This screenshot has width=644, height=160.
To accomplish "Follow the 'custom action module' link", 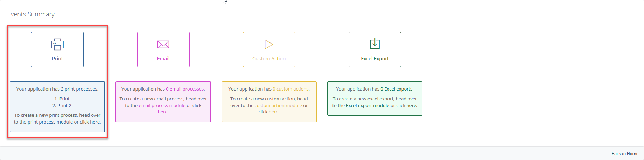I will (278, 106).
